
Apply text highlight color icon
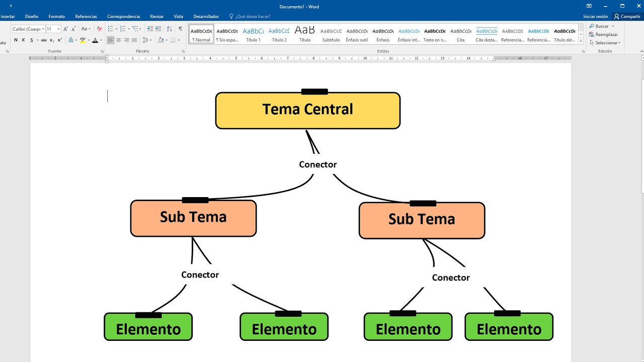(x=83, y=40)
